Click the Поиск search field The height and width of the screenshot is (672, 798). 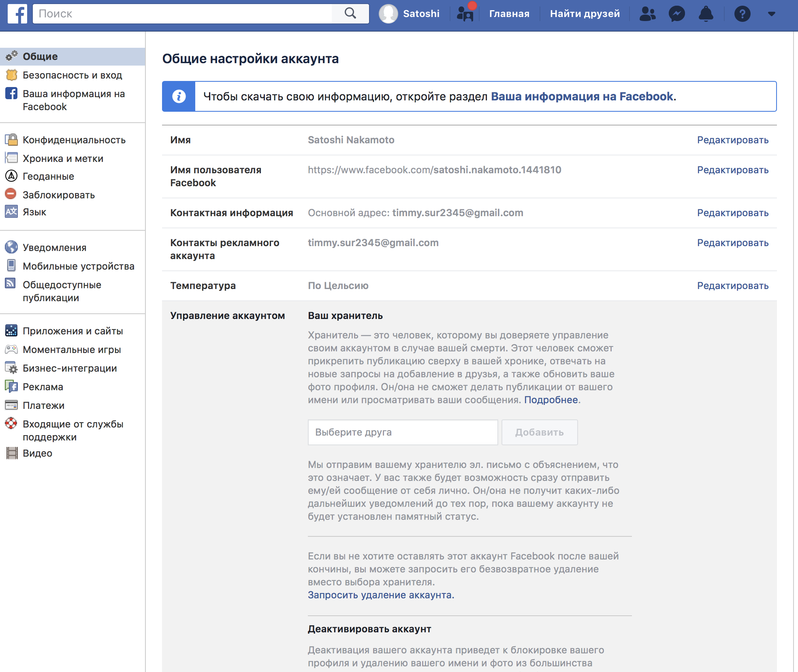[182, 14]
